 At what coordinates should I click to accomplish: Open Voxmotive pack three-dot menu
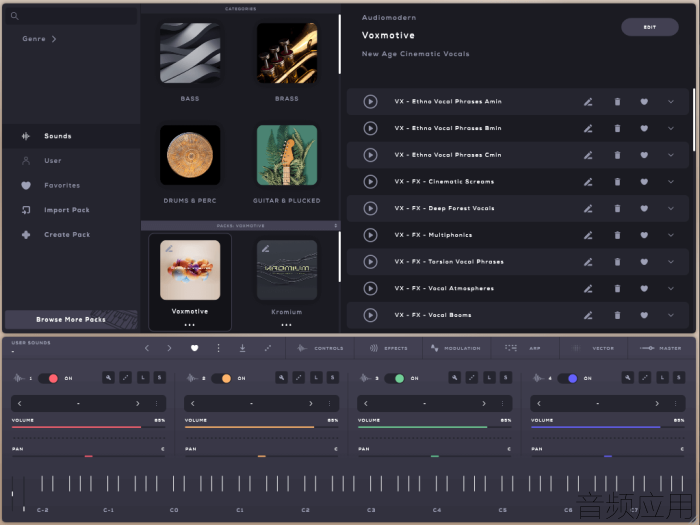click(190, 325)
